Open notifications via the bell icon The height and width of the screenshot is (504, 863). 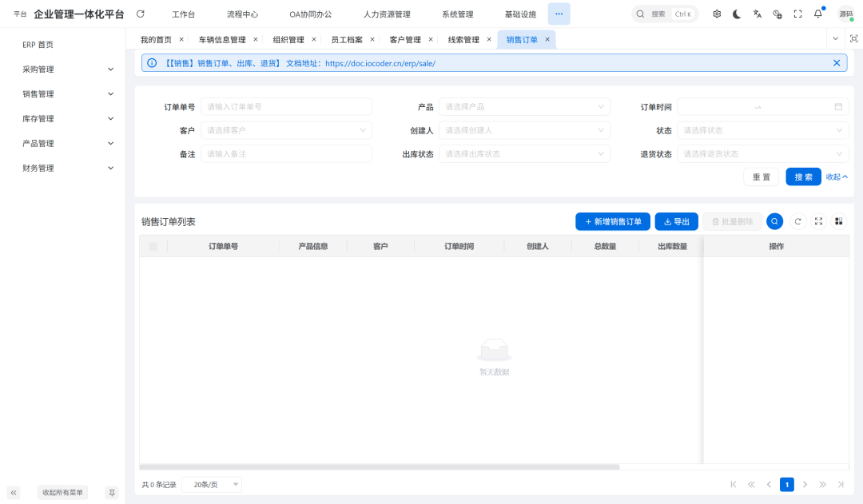pyautogui.click(x=816, y=14)
